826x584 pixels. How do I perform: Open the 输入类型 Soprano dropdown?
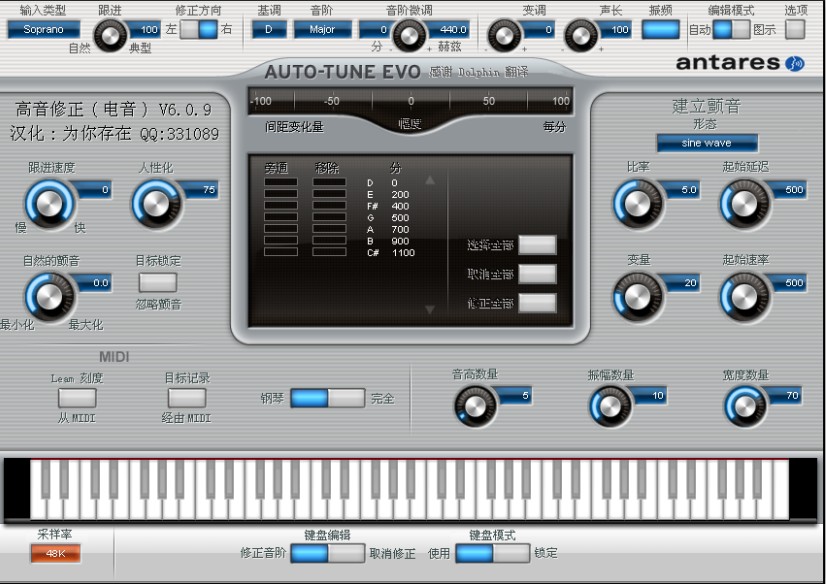click(44, 29)
